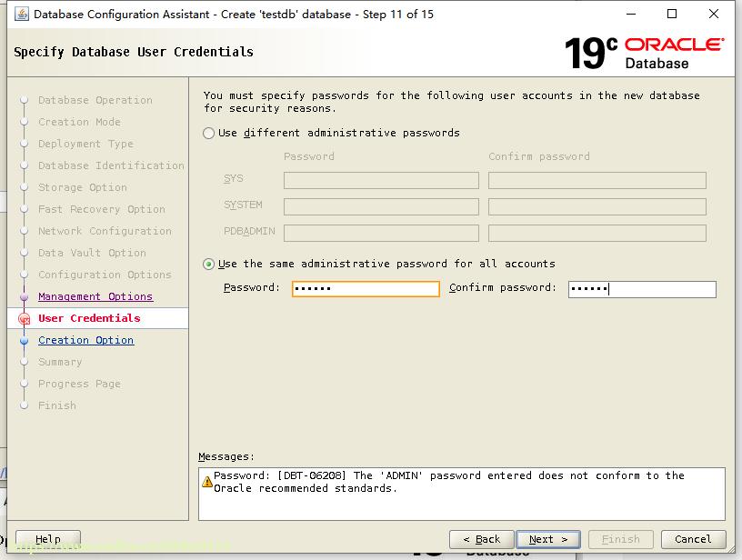Click the SYS password field
Image resolution: width=742 pixels, height=560 pixels.
[381, 180]
